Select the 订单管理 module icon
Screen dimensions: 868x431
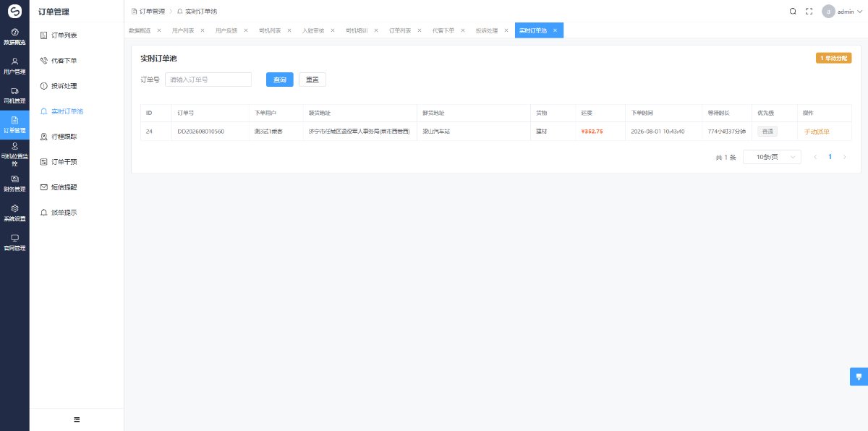[x=14, y=124]
